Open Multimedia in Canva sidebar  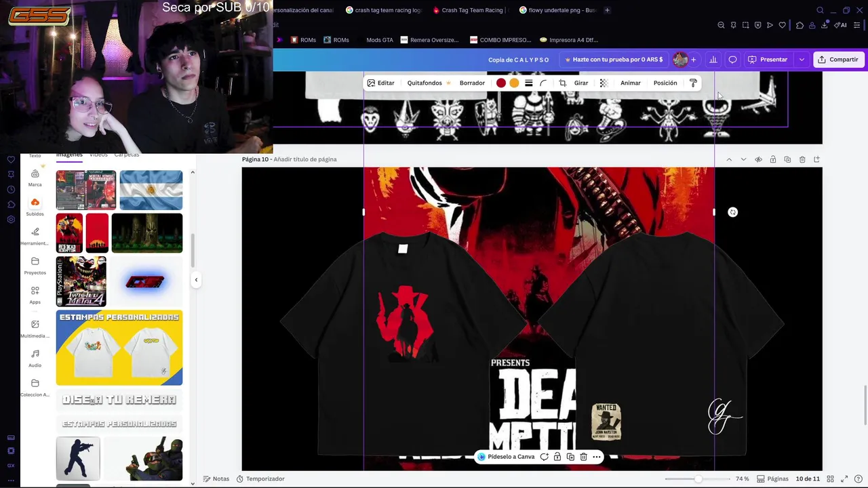coord(35,329)
